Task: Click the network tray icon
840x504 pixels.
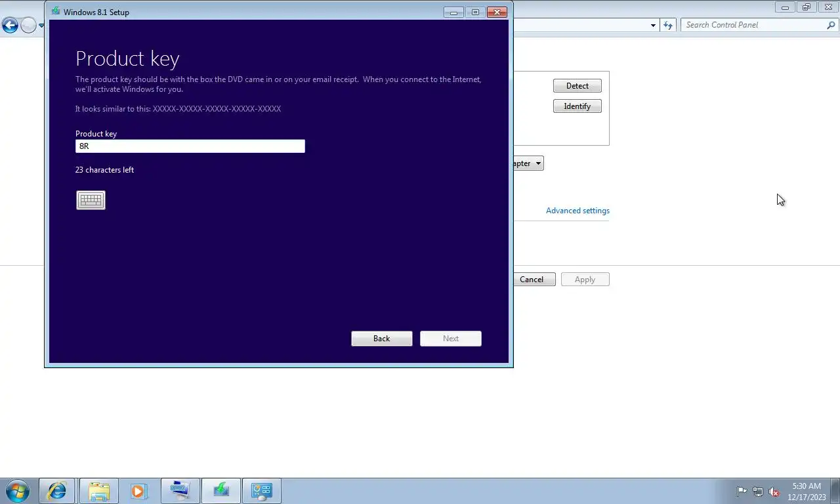Action: (x=758, y=492)
